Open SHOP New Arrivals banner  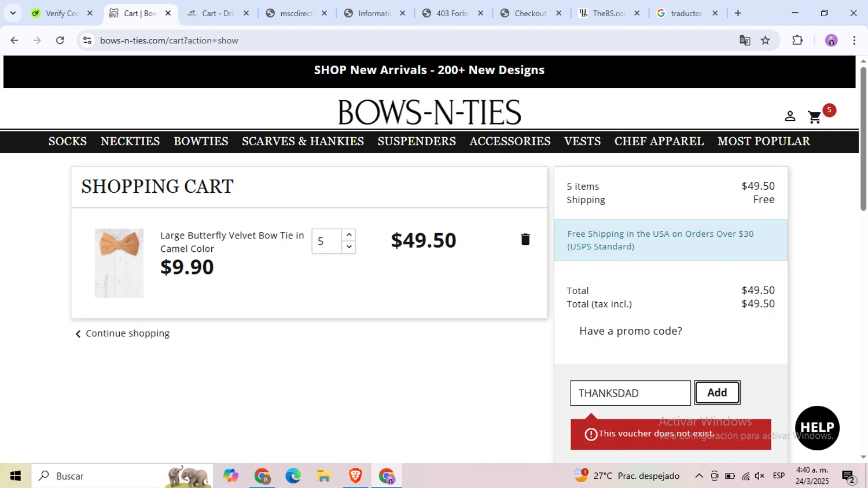tap(429, 70)
